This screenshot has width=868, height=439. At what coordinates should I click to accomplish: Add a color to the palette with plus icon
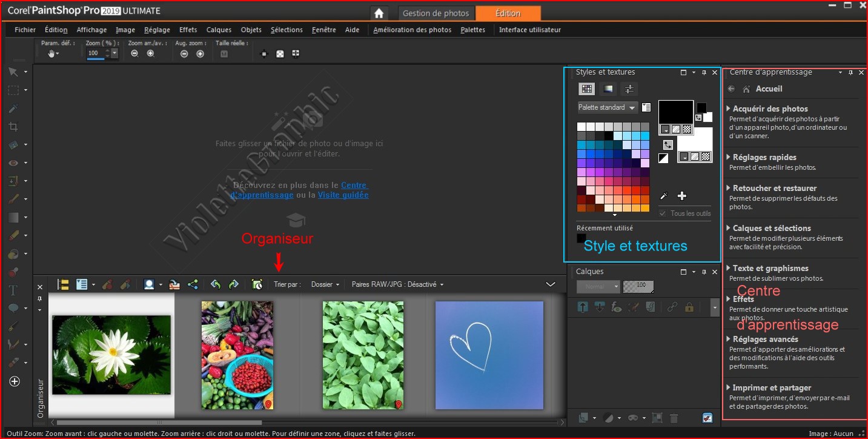[x=682, y=196]
